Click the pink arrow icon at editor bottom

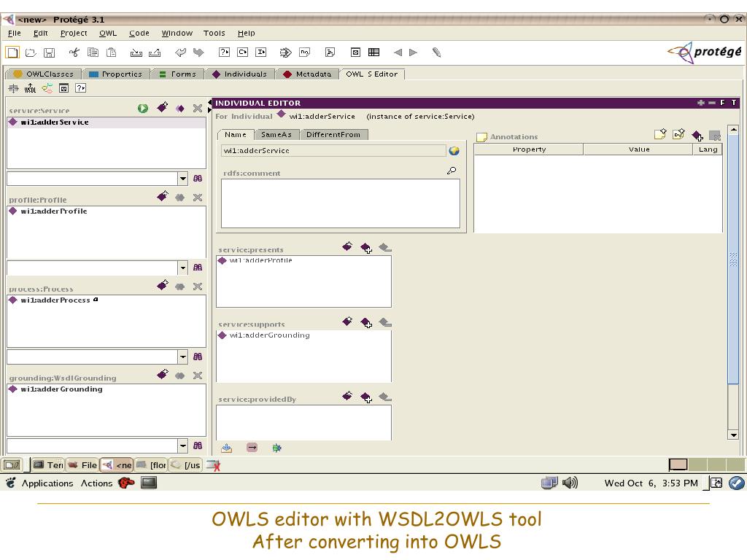(x=252, y=448)
